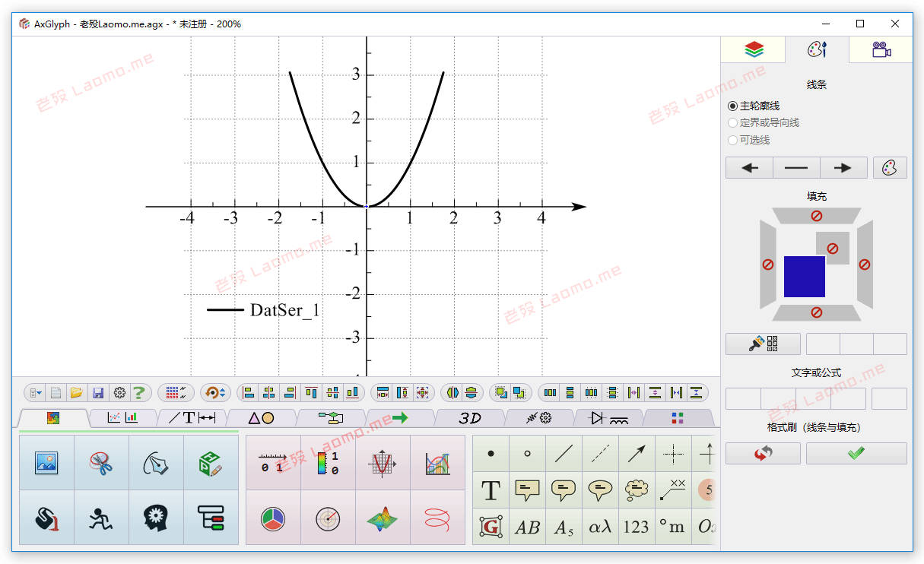Click the thought cloud callout shape
The image size is (924, 564).
coord(637,490)
